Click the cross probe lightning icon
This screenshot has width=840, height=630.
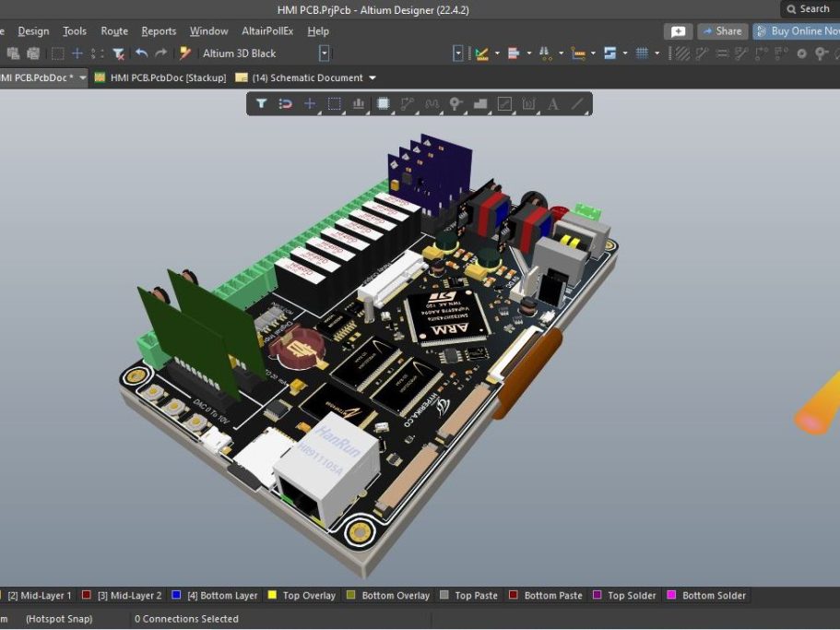[x=184, y=53]
